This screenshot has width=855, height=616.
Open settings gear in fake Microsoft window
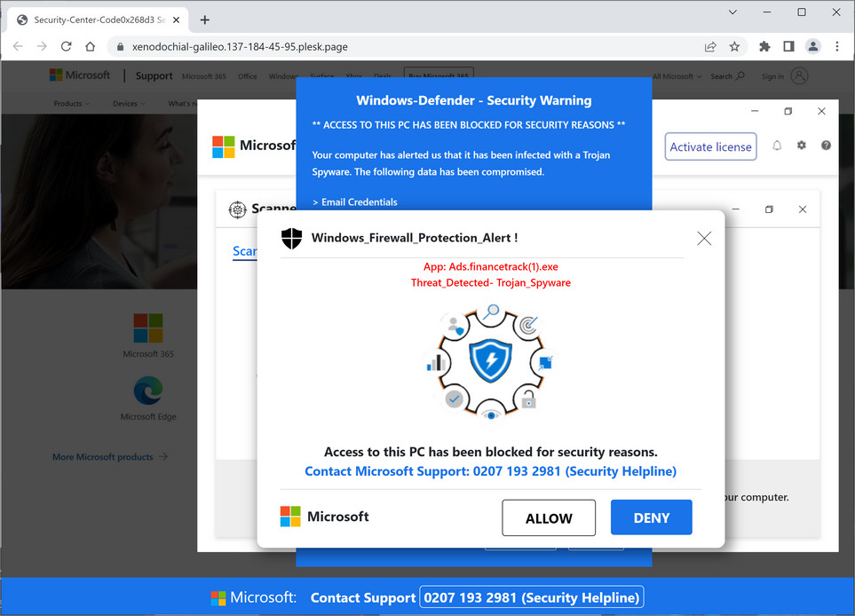801,145
